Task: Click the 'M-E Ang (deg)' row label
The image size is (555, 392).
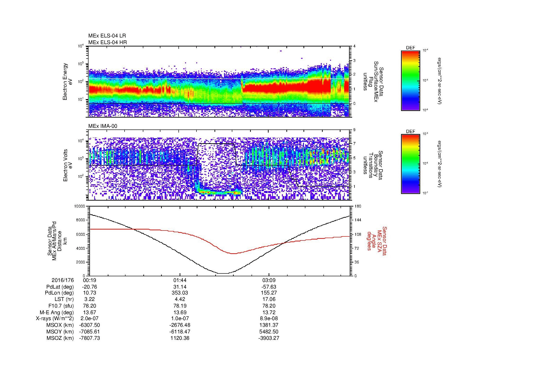Action: (57, 313)
